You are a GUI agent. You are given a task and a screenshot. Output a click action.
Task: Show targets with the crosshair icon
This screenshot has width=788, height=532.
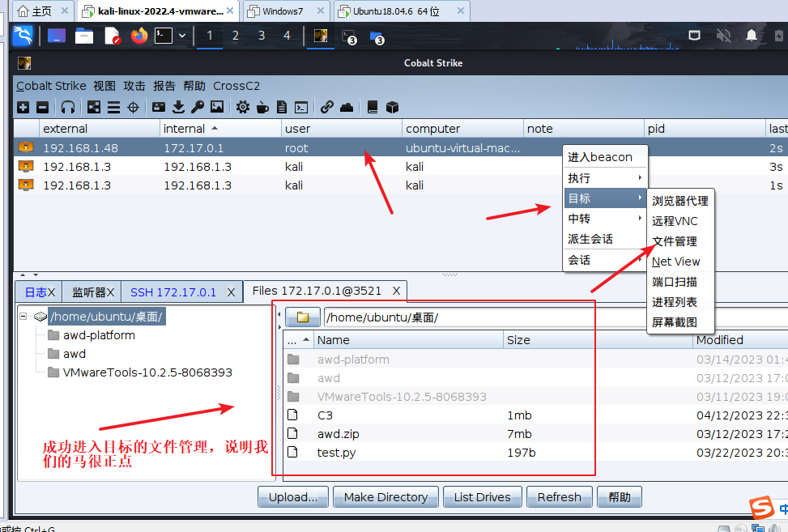coord(133,107)
